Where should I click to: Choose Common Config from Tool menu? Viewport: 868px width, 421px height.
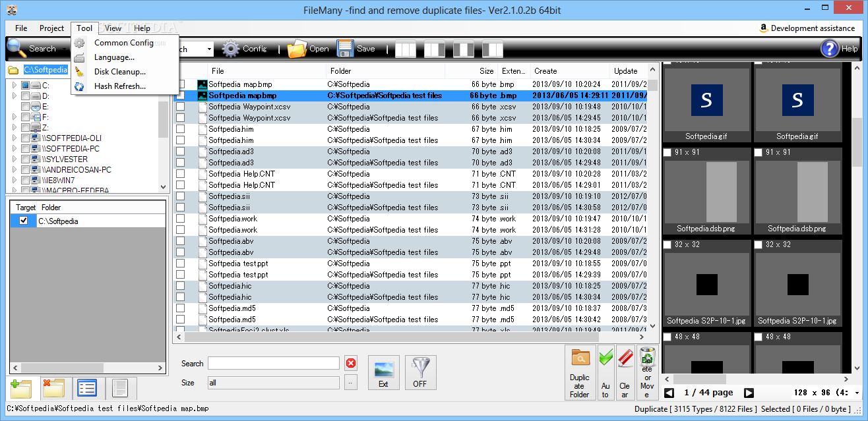[x=124, y=43]
